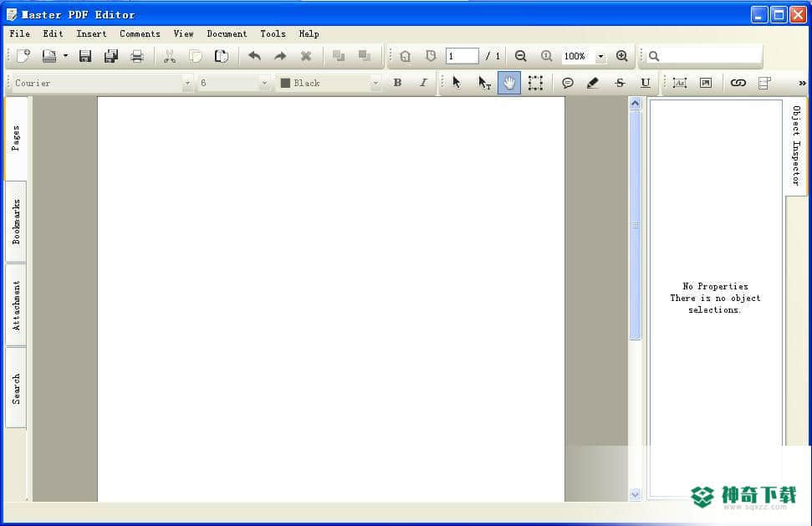
Task: Switch to the Attachment side tab
Action: click(x=16, y=305)
